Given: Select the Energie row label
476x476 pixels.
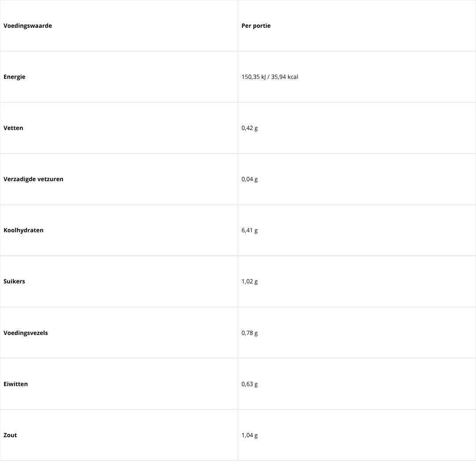Looking at the screenshot, I should click(14, 77).
